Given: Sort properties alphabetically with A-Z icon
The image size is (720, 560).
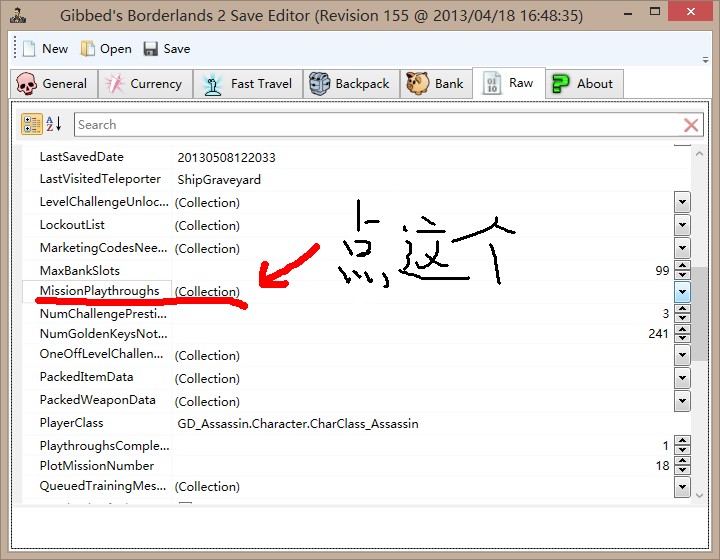Looking at the screenshot, I should pyautogui.click(x=54, y=124).
